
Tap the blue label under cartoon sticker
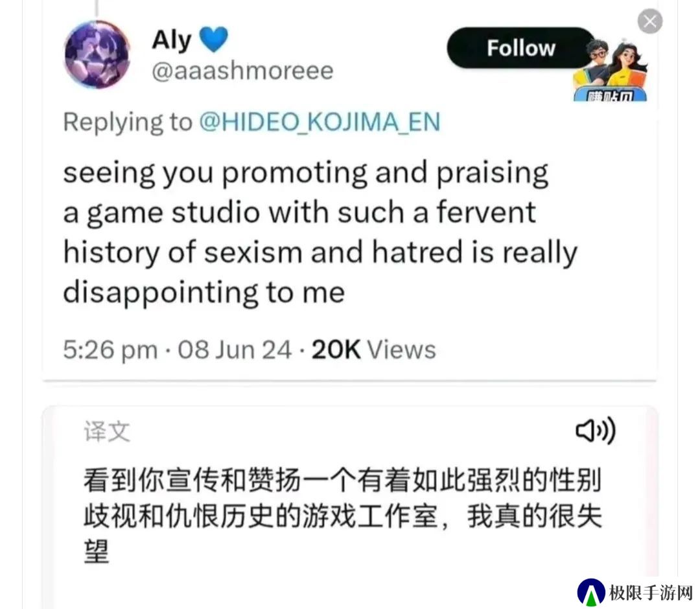pyautogui.click(x=611, y=95)
